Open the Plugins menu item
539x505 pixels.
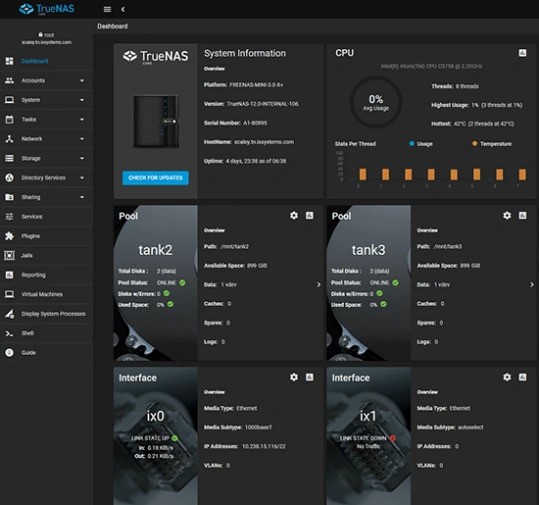[46, 236]
